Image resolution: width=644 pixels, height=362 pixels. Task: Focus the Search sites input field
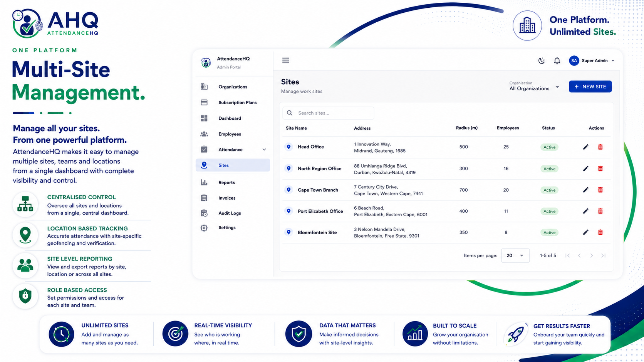[x=328, y=113]
